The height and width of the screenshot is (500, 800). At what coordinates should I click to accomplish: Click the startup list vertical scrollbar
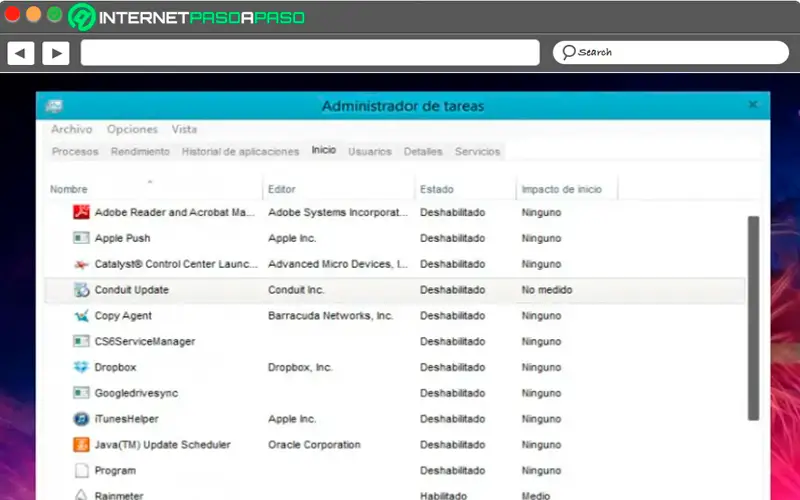click(754, 318)
